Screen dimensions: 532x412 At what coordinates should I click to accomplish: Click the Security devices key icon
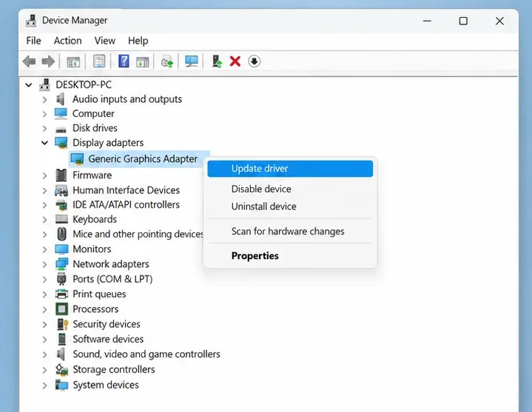coord(62,324)
